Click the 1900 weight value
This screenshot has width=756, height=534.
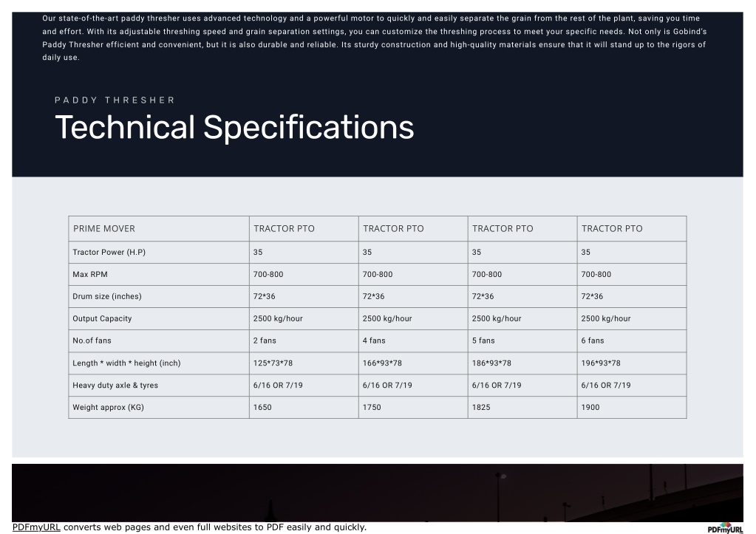pos(590,407)
